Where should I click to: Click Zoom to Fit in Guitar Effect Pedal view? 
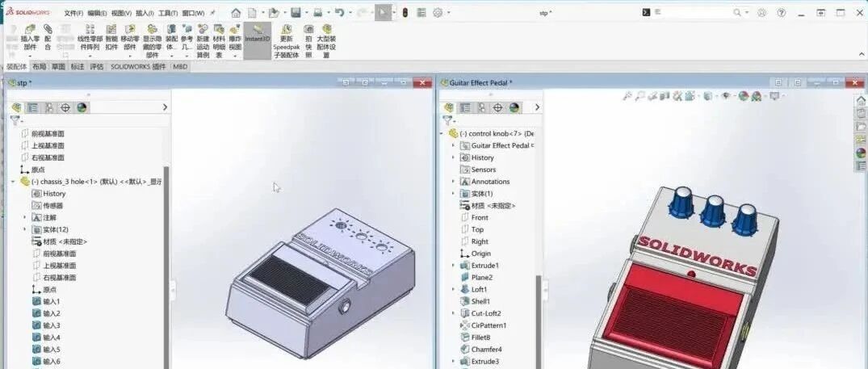[x=627, y=96]
